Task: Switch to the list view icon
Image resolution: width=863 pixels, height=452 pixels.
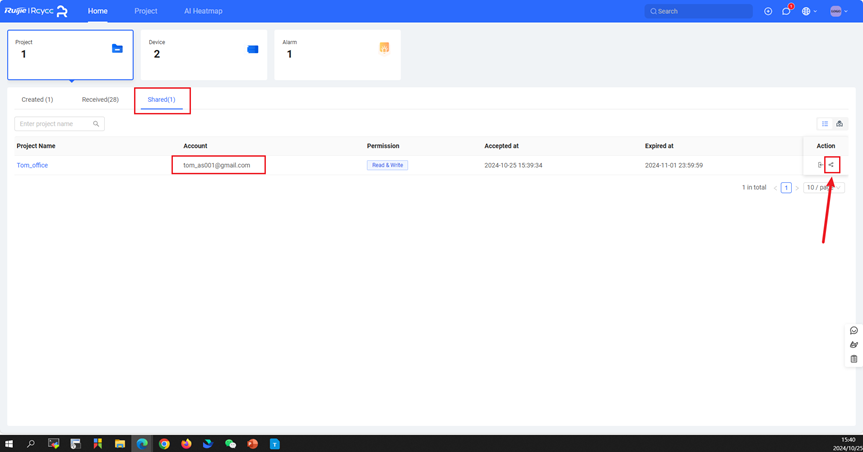Action: click(825, 124)
